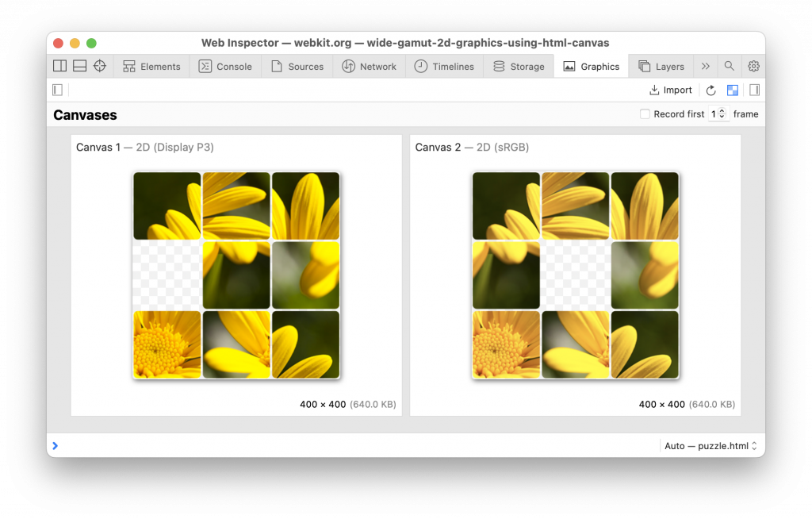Activate the element selection crosshair
Screen dimensions: 812x519
100,67
